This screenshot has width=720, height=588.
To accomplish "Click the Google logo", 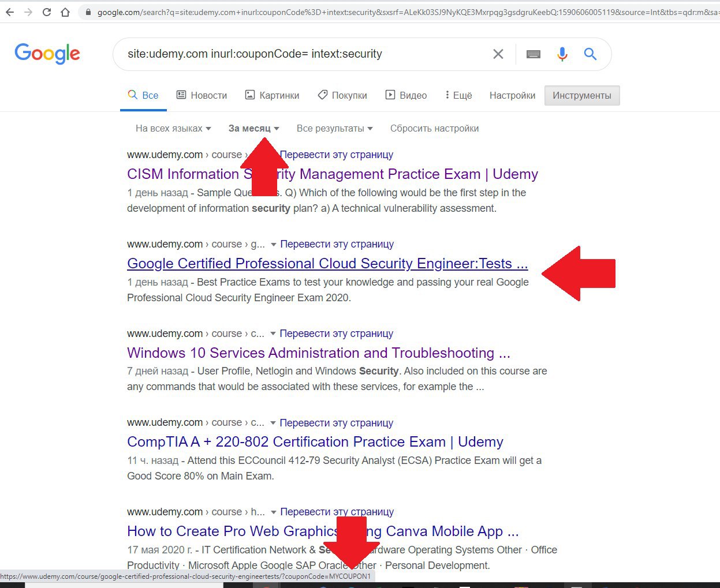I will (47, 54).
